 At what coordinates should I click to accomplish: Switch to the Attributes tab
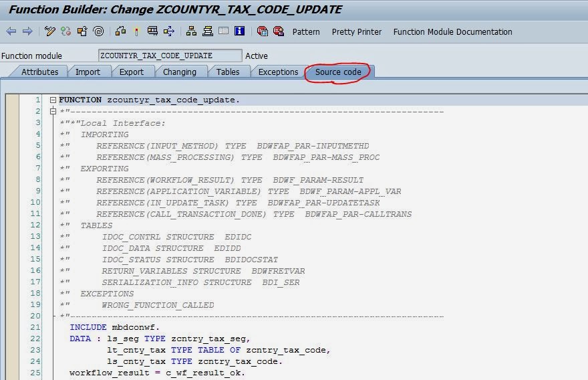pyautogui.click(x=39, y=72)
